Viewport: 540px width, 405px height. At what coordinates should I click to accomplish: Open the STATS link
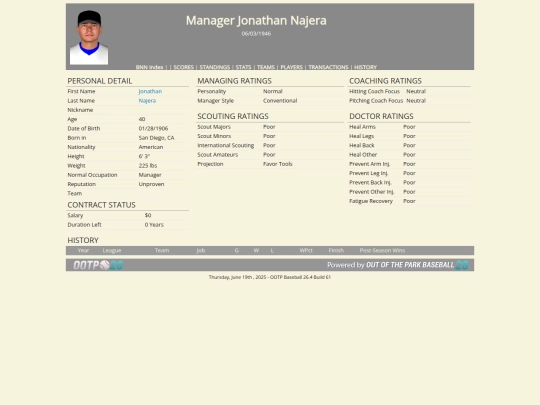click(x=243, y=67)
